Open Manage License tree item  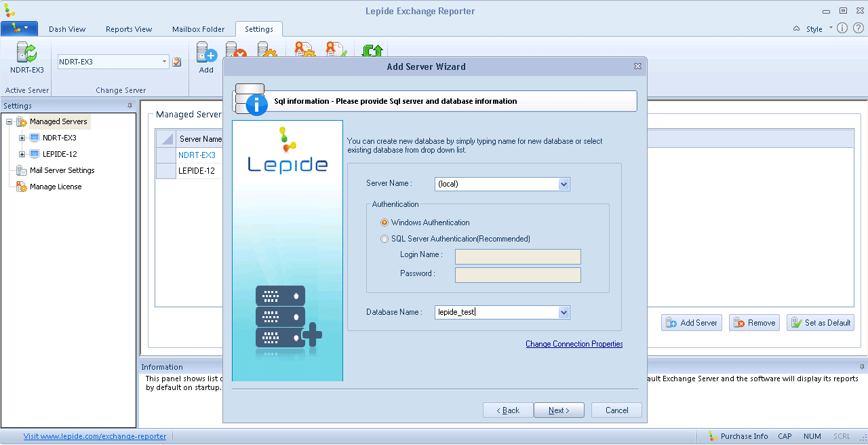56,187
